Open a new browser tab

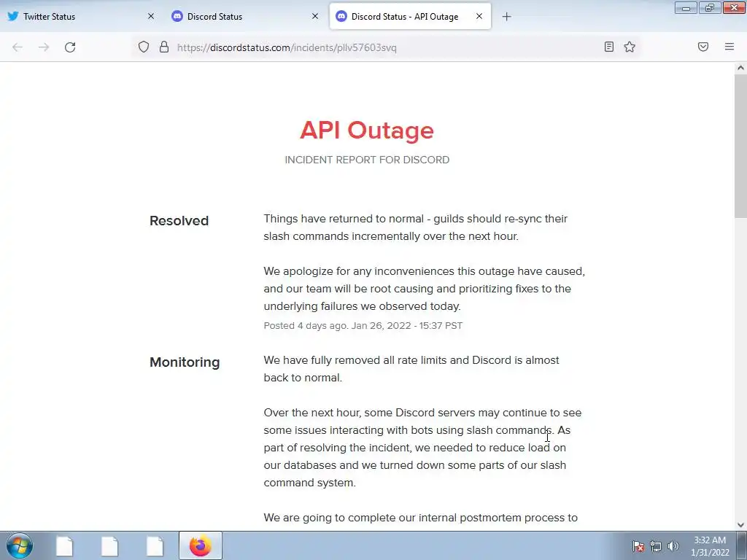[x=506, y=17]
